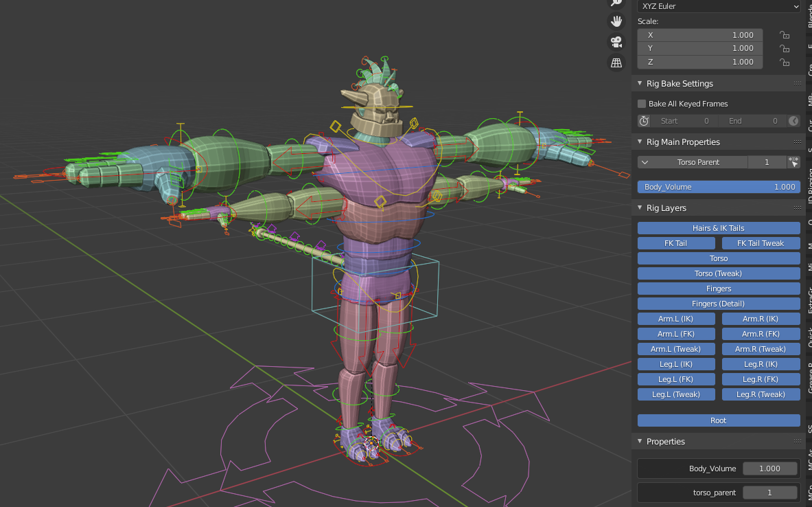Image resolution: width=812 pixels, height=507 pixels.
Task: Open the decorator icon beside End field
Action: pyautogui.click(x=793, y=120)
